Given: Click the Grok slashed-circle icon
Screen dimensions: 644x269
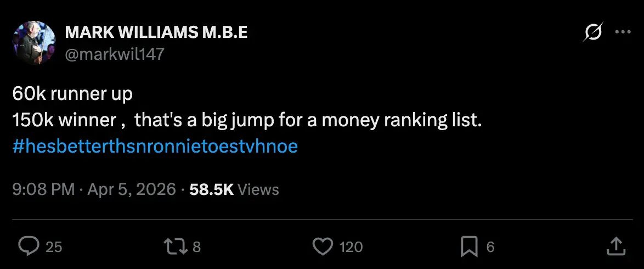Looking at the screenshot, I should [x=593, y=33].
